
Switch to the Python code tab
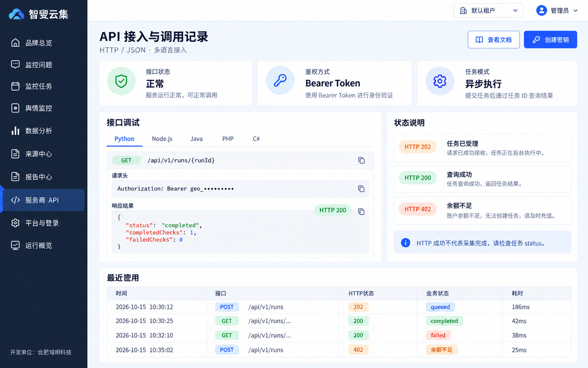(124, 139)
